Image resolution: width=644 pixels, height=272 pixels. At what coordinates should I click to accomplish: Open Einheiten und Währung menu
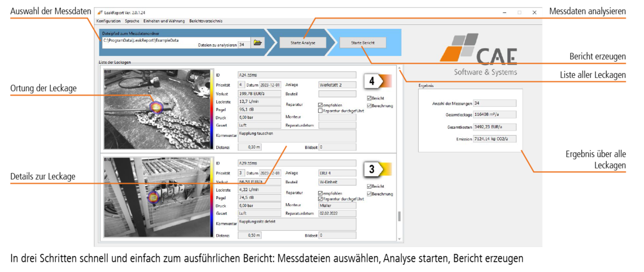tap(164, 21)
